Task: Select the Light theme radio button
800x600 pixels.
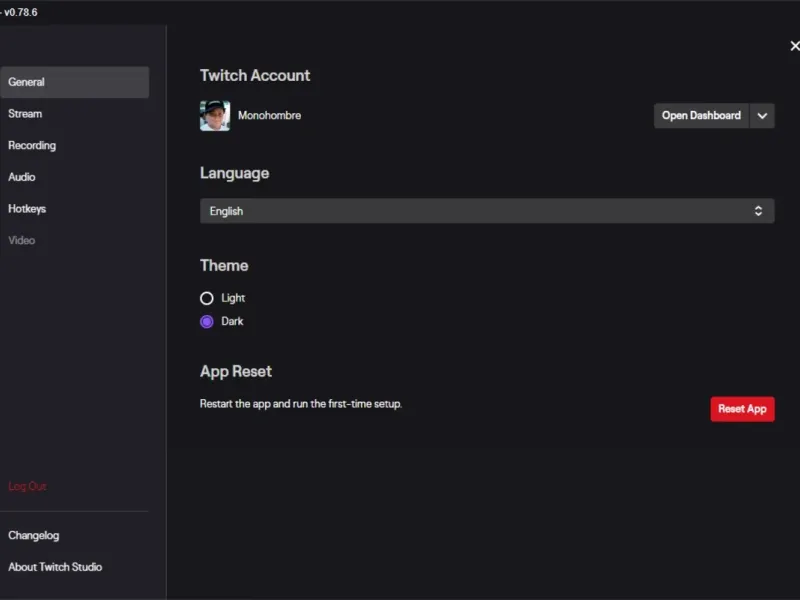Action: [x=207, y=298]
